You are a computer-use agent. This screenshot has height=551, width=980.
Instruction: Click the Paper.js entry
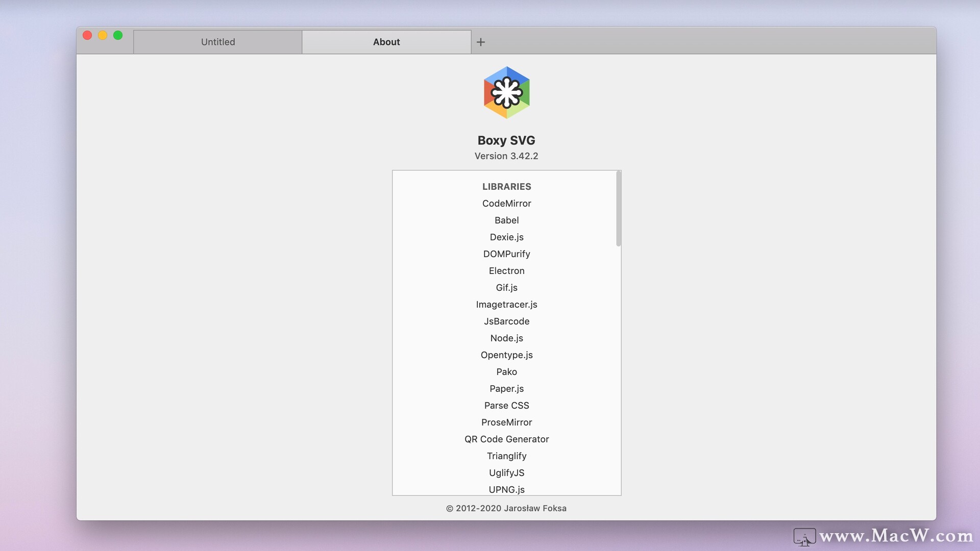click(x=507, y=389)
